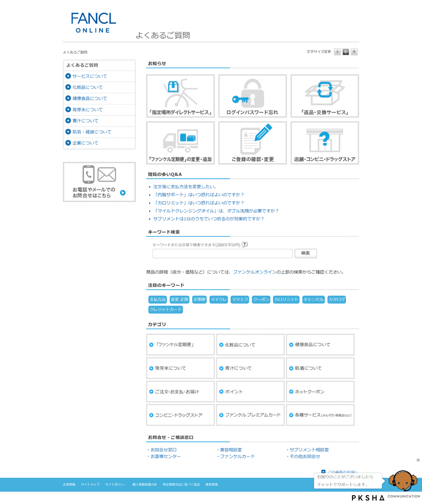Open Q&A 注文後に支払方法を変更したい
The width and height of the screenshot is (422, 504).
pos(185,187)
